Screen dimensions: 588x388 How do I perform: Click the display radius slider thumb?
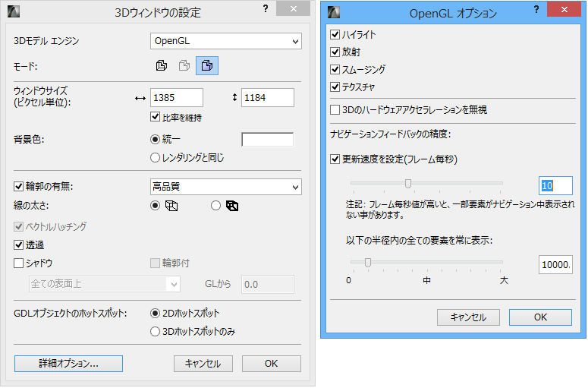pyautogui.click(x=368, y=262)
